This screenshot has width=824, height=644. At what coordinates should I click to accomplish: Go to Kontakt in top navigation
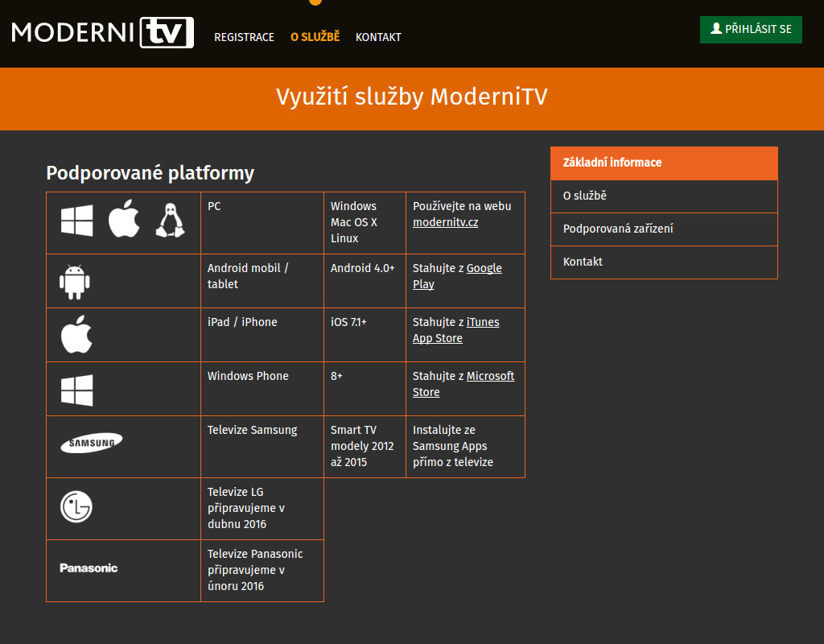tap(378, 37)
